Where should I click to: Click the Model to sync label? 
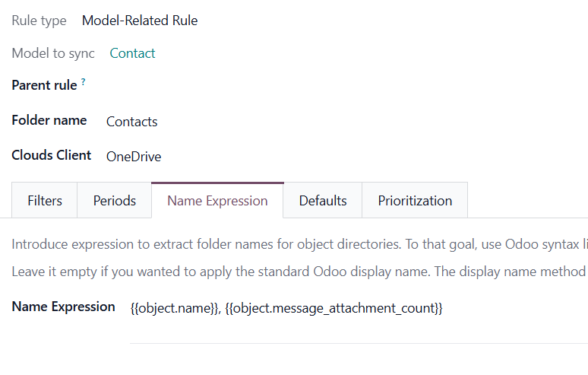click(x=53, y=53)
